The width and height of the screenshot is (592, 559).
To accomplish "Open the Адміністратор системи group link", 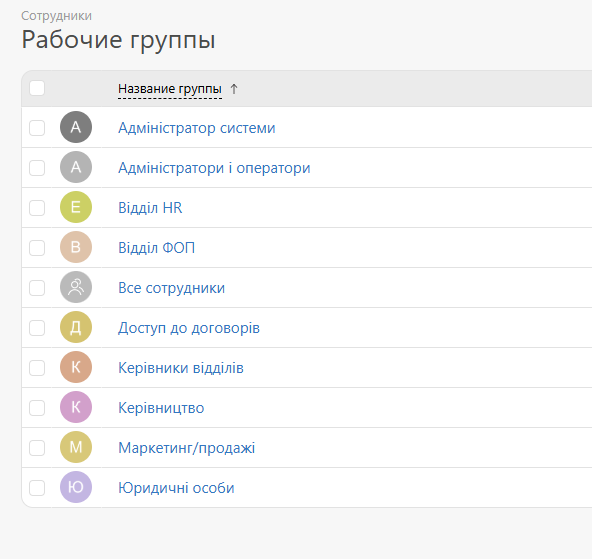I will [x=197, y=128].
